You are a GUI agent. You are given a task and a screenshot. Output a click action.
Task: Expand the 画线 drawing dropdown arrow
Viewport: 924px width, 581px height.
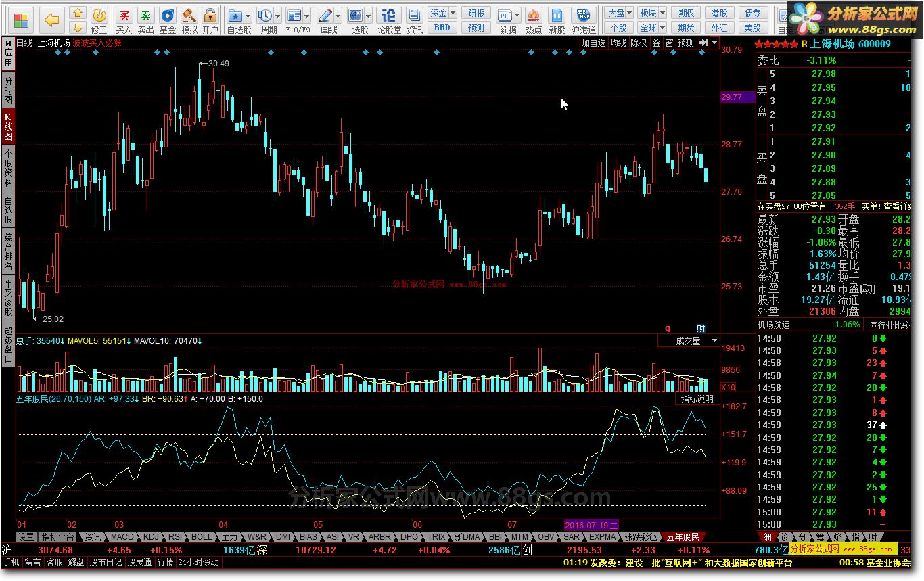pos(338,15)
